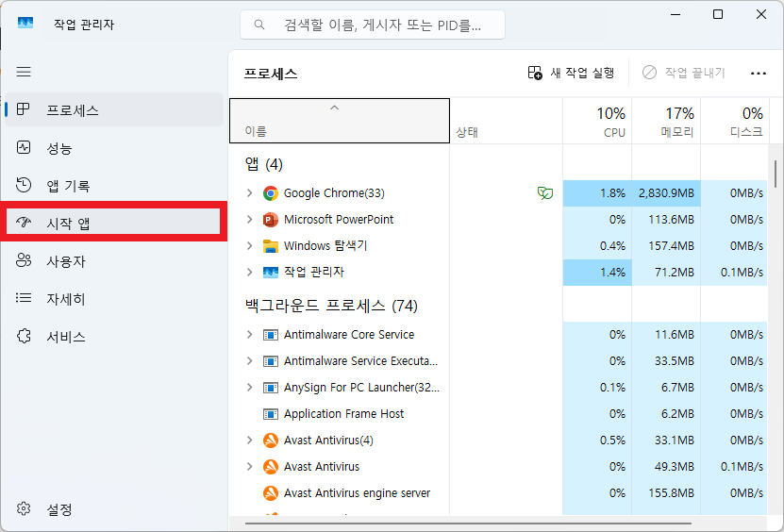Open the 시작 앱 tab
The image size is (784, 532).
click(114, 222)
